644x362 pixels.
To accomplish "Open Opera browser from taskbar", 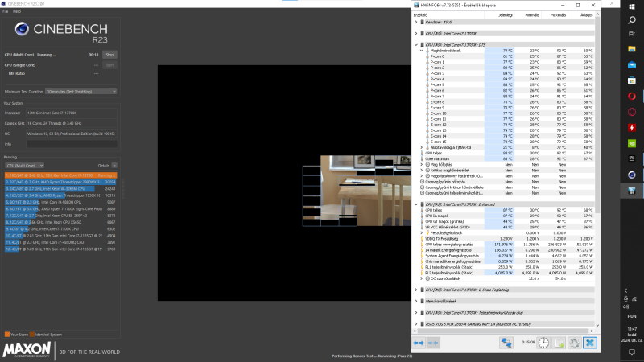I will point(632,96).
